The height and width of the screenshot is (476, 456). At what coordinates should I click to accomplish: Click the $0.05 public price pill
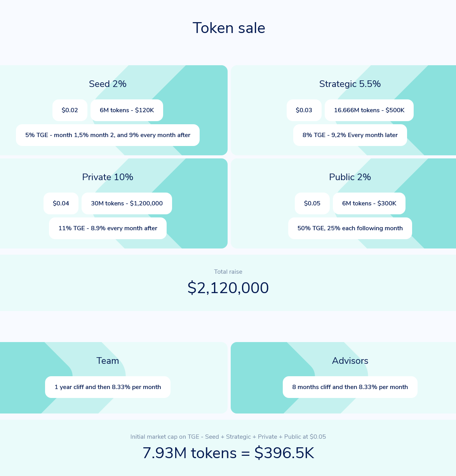[312, 203]
